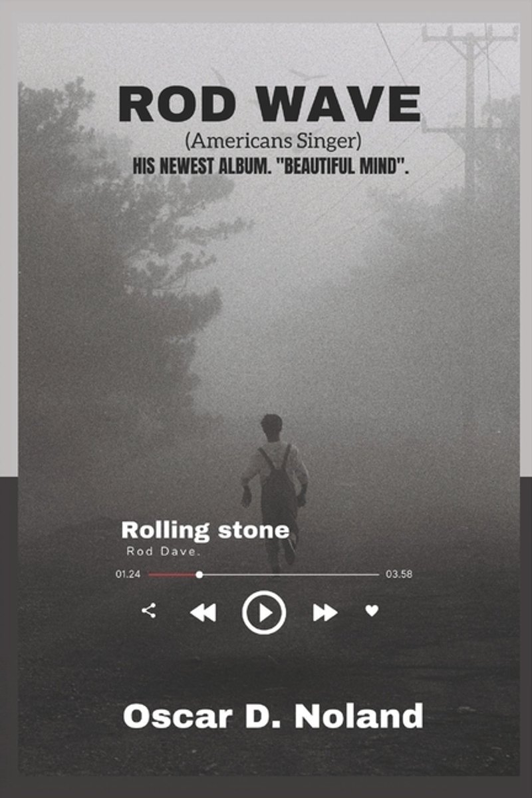The image size is (532, 798).
Task: Click the 03.58 total duration label
Action: tap(399, 575)
